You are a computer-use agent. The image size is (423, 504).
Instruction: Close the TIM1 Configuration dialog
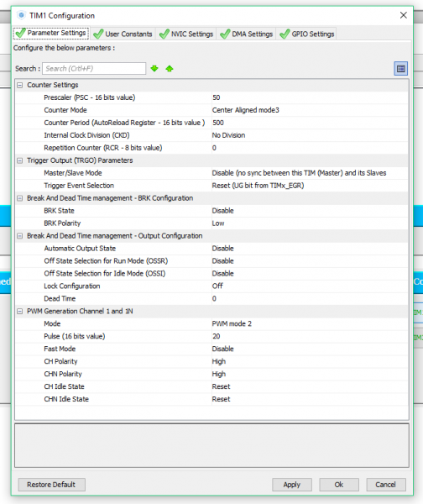pos(404,15)
